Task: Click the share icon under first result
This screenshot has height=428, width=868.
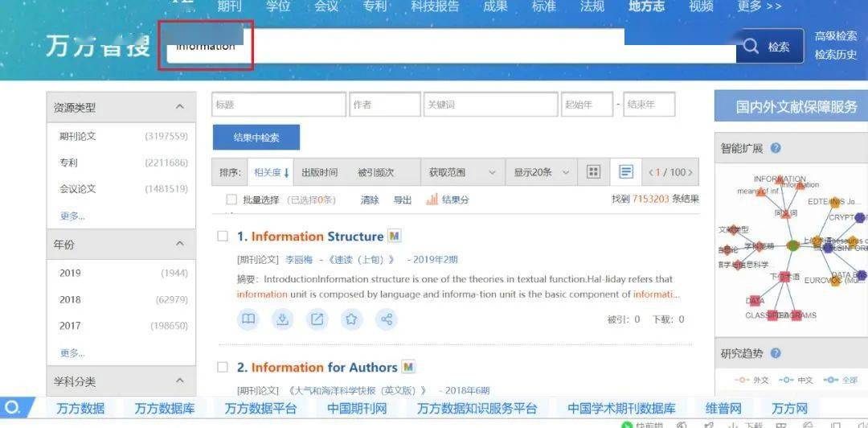Action: [x=387, y=319]
